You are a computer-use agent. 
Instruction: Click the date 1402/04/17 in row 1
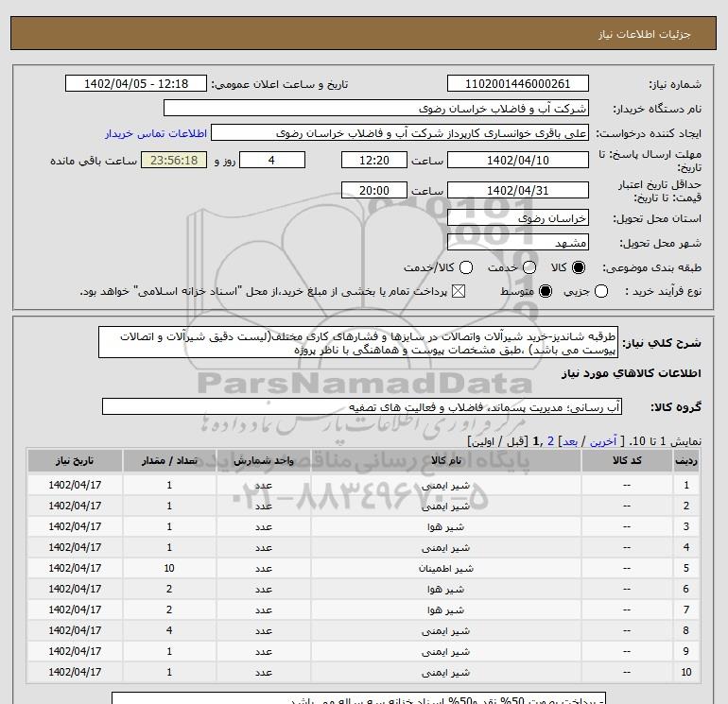(75, 485)
